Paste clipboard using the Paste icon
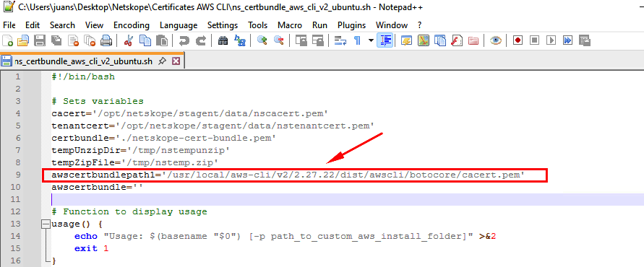 [162, 40]
